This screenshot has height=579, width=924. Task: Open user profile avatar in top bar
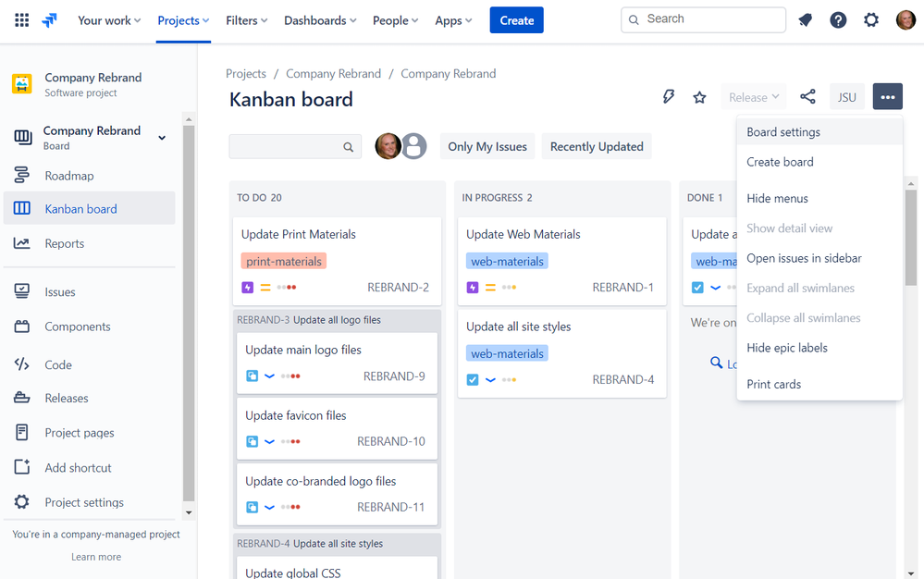point(906,20)
